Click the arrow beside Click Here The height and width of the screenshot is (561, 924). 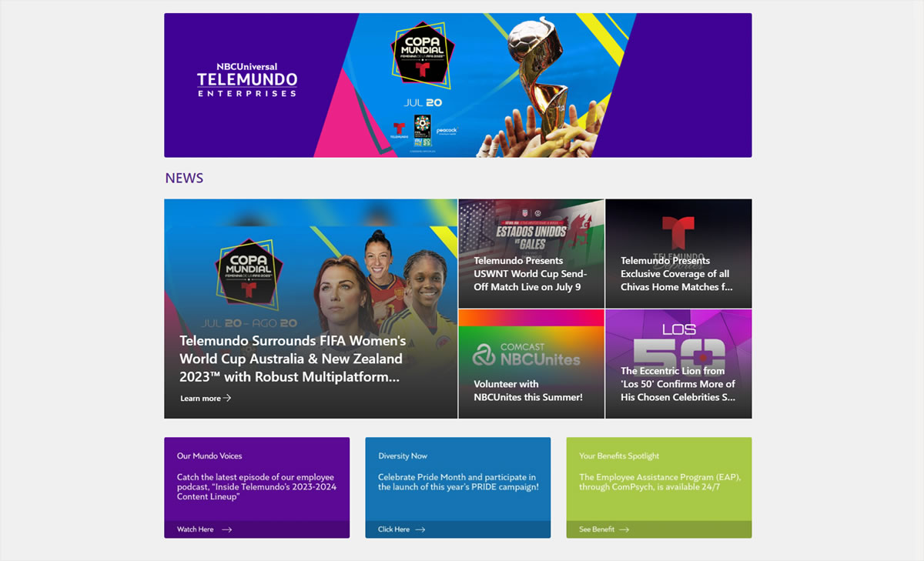[x=420, y=529]
